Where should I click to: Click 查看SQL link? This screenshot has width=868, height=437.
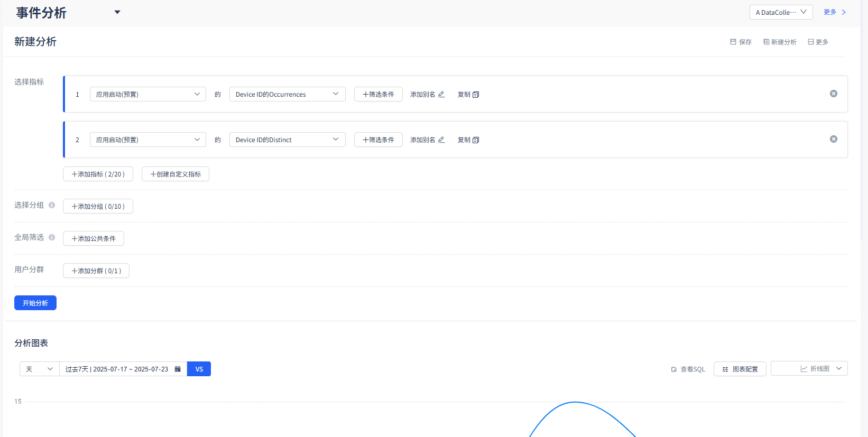(688, 369)
